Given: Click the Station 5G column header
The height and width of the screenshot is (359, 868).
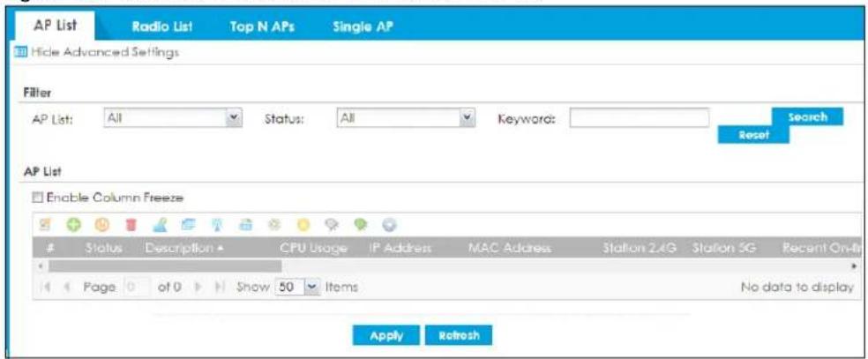Looking at the screenshot, I should pos(724,249).
